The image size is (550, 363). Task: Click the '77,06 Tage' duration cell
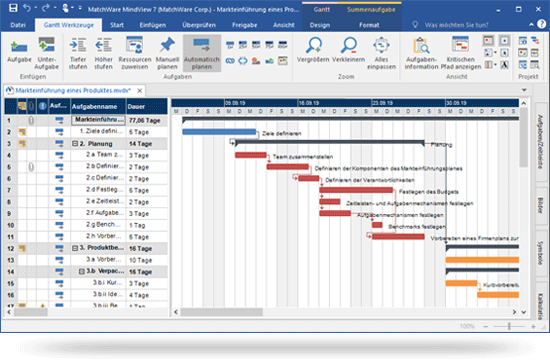click(147, 120)
